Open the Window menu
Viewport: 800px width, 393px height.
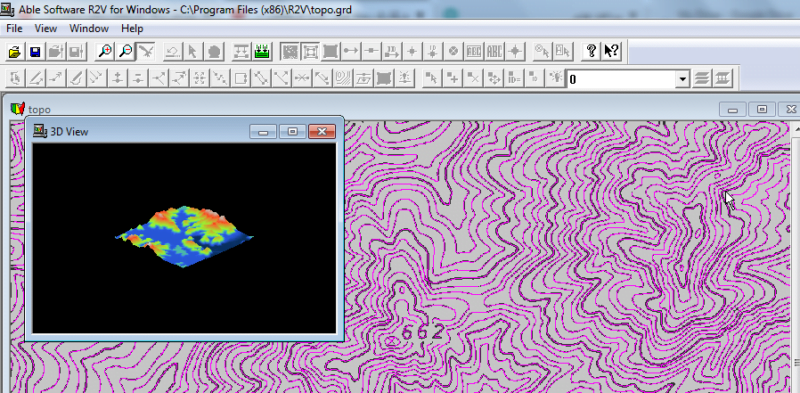click(x=89, y=29)
